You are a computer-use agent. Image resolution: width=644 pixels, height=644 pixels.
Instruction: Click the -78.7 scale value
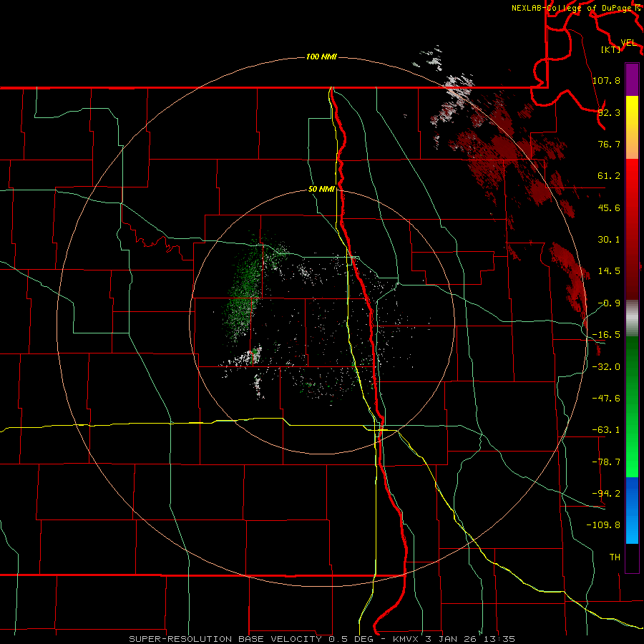pos(606,462)
